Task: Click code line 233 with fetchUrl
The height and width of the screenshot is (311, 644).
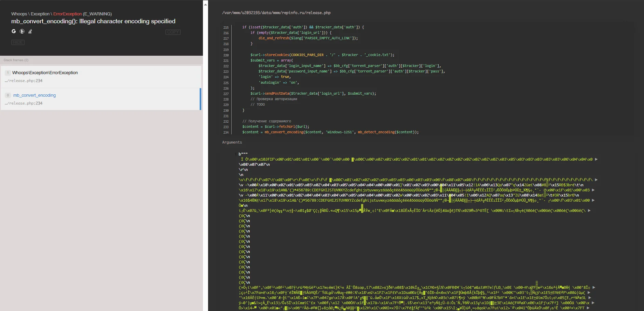Action: [x=275, y=127]
